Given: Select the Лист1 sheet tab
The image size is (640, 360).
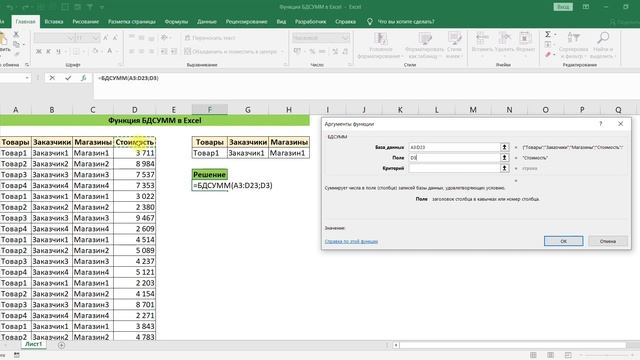Looking at the screenshot, I should coord(33,344).
